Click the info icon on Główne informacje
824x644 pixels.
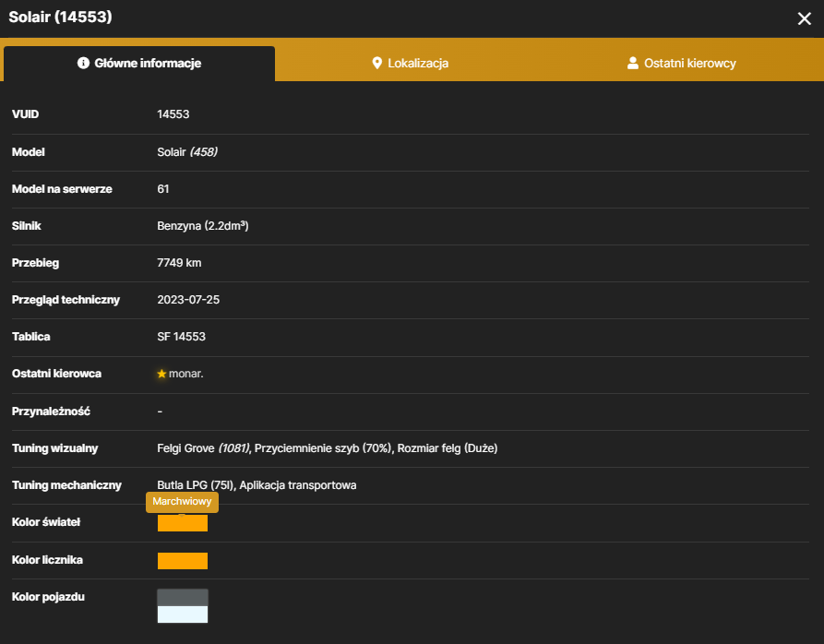[83, 63]
